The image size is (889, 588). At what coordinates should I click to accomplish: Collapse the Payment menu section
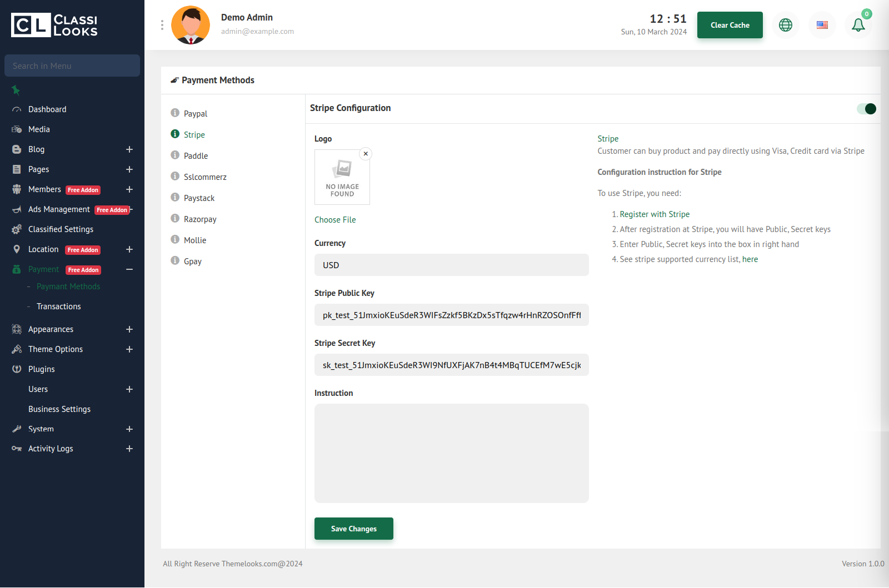tap(129, 269)
